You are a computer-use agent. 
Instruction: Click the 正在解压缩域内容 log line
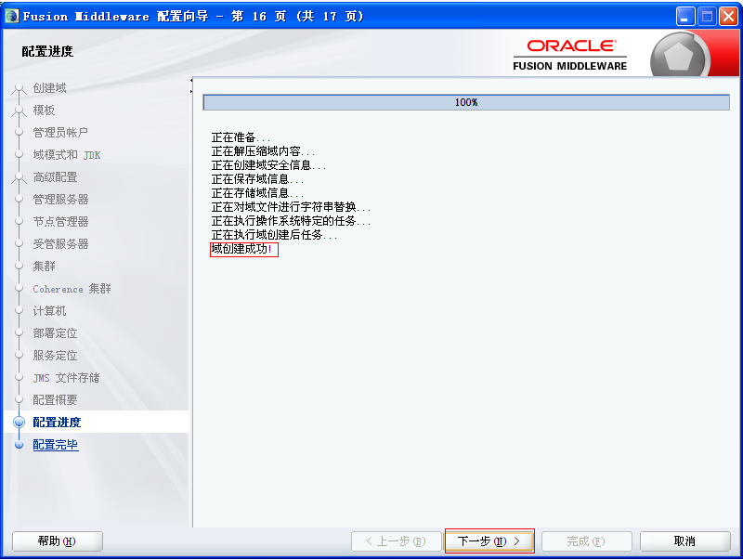tap(263, 151)
